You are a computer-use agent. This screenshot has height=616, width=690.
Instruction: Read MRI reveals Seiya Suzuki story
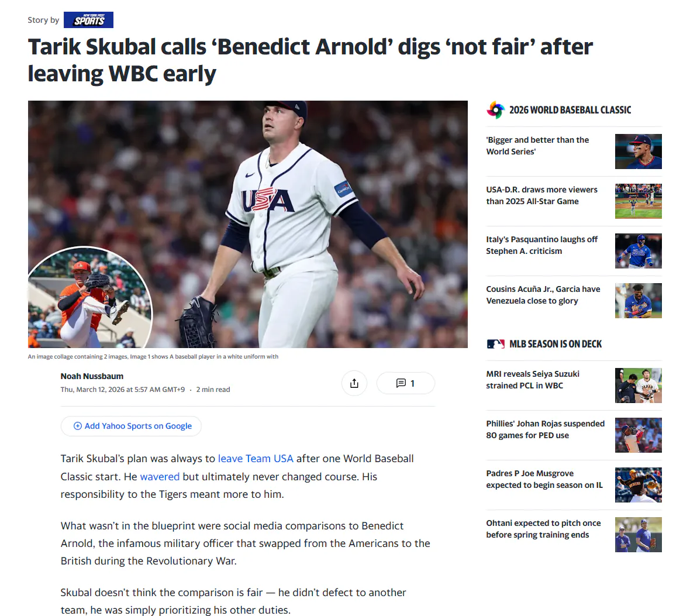click(x=533, y=380)
